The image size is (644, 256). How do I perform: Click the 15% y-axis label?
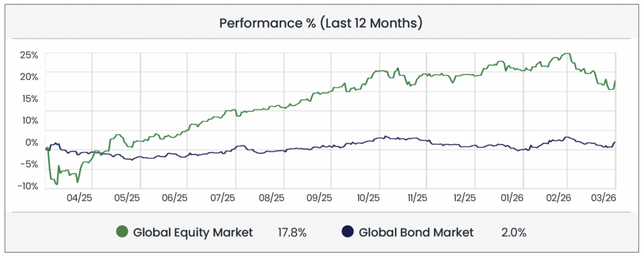29,98
